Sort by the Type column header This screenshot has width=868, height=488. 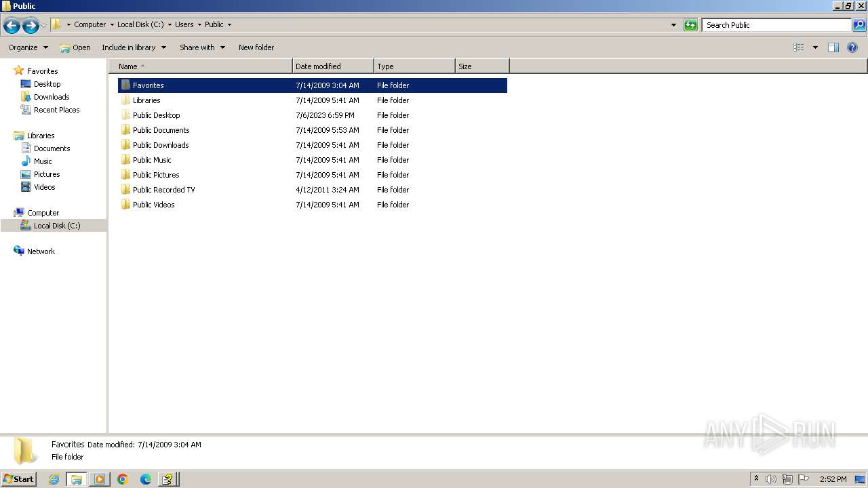(x=414, y=66)
